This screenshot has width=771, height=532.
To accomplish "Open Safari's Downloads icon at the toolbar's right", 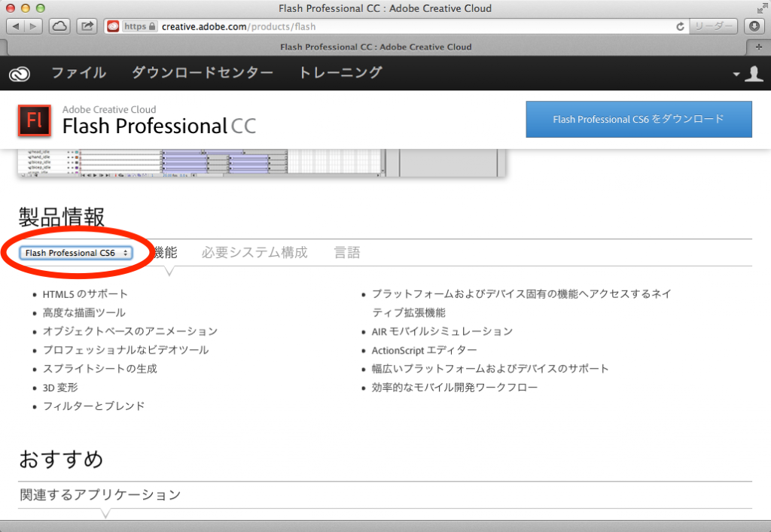I will (754, 26).
